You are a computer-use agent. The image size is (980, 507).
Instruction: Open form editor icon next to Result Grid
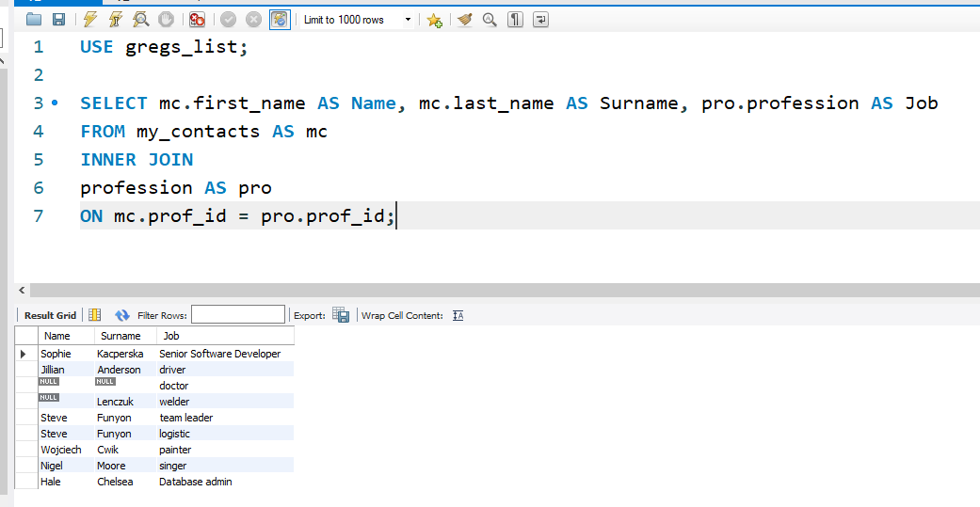tap(94, 315)
